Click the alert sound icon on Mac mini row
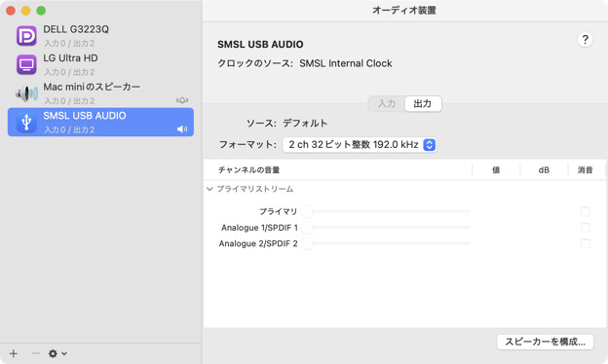The image size is (608, 364). click(182, 100)
